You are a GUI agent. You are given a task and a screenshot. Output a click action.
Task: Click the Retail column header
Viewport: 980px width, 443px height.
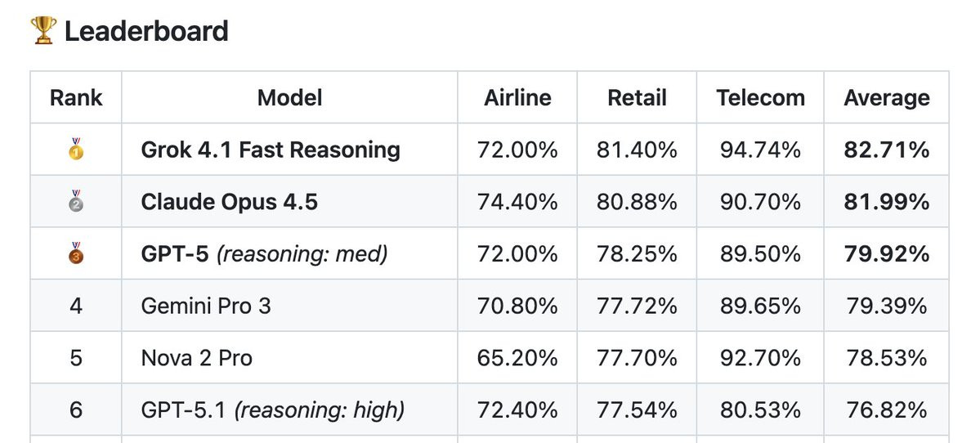tap(637, 97)
